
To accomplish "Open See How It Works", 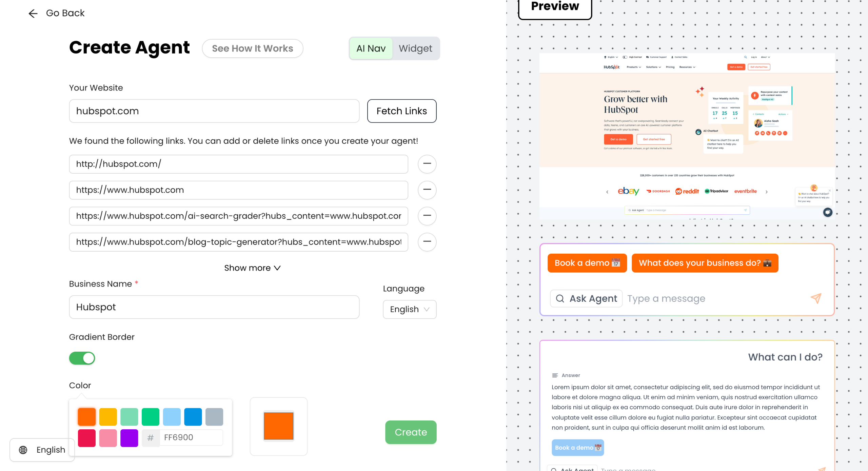I will [252, 48].
